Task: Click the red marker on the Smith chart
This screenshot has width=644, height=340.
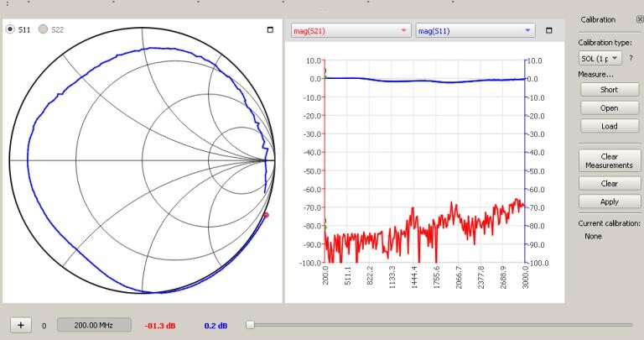Action: click(x=266, y=215)
